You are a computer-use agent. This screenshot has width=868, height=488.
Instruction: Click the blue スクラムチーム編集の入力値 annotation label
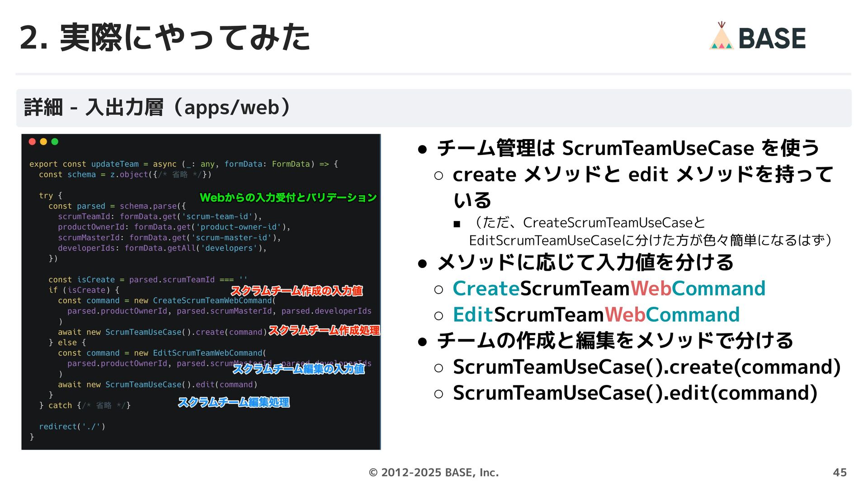tap(298, 369)
